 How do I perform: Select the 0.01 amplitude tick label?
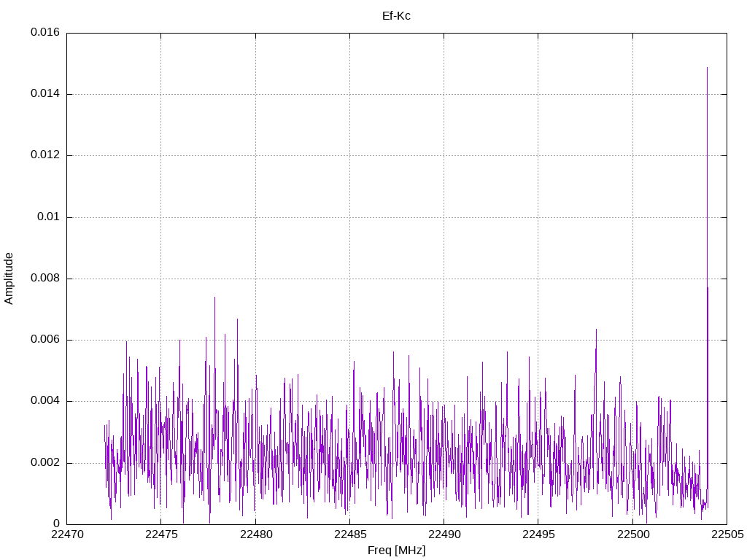50,217
